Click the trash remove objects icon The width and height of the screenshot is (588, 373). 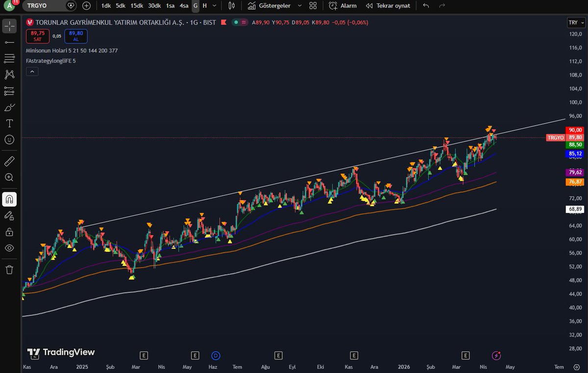tap(9, 269)
